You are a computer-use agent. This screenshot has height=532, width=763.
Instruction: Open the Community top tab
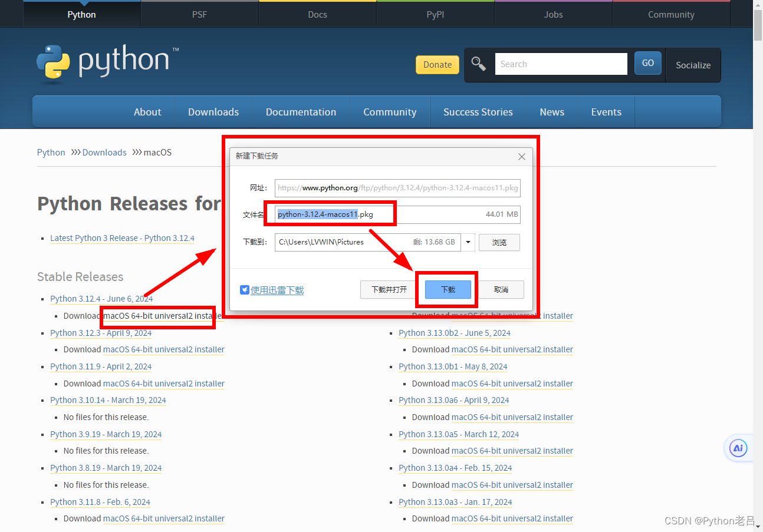click(x=671, y=15)
